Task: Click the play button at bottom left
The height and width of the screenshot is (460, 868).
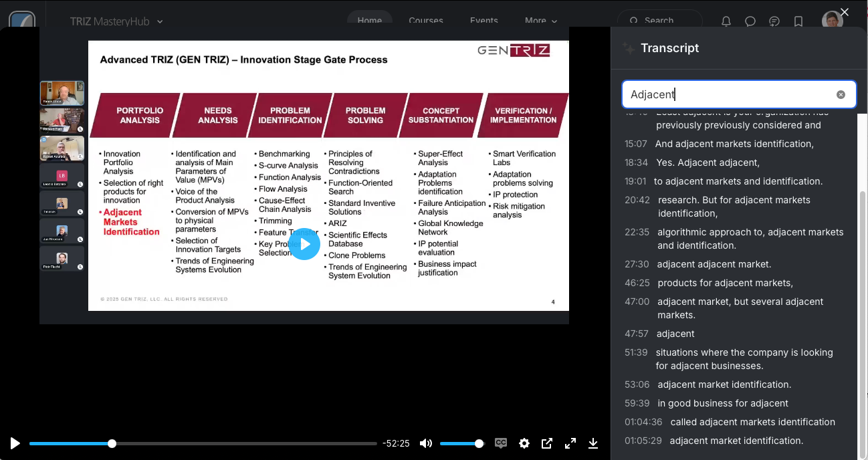Action: coord(15,443)
